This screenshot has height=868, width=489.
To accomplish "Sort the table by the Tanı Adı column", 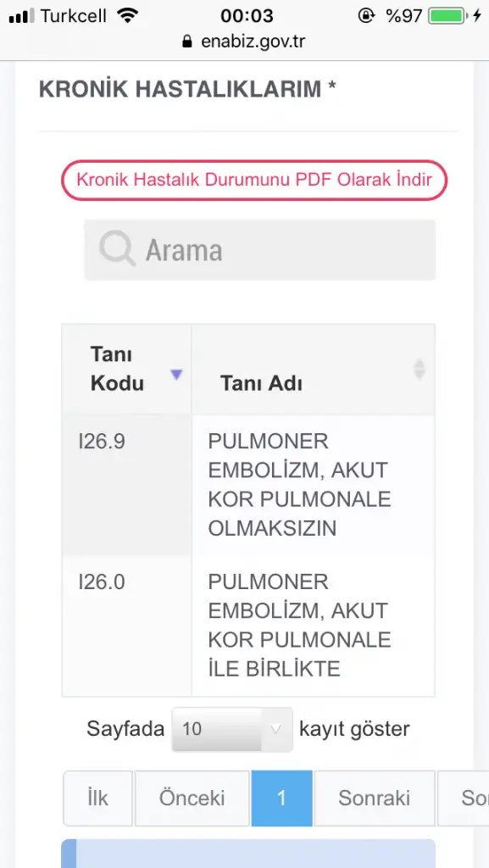I will tap(314, 369).
